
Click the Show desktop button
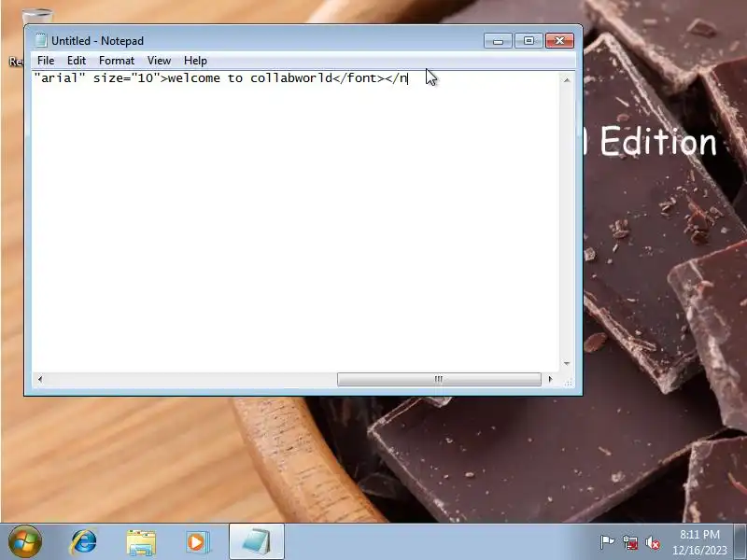coord(740,541)
